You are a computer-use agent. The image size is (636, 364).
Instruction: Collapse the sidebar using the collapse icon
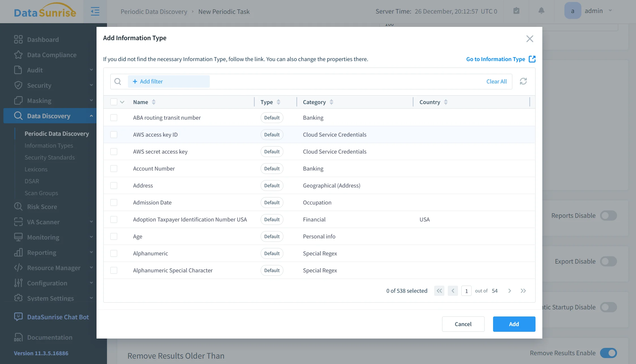tap(95, 11)
